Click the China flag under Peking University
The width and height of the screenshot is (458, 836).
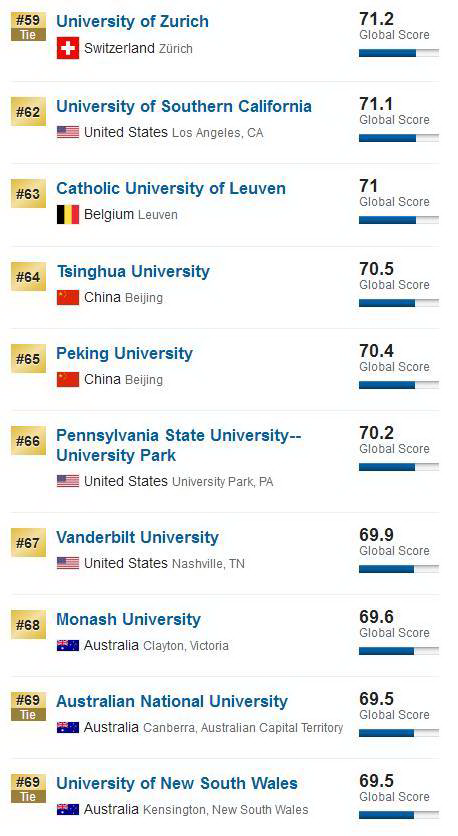[x=68, y=380]
